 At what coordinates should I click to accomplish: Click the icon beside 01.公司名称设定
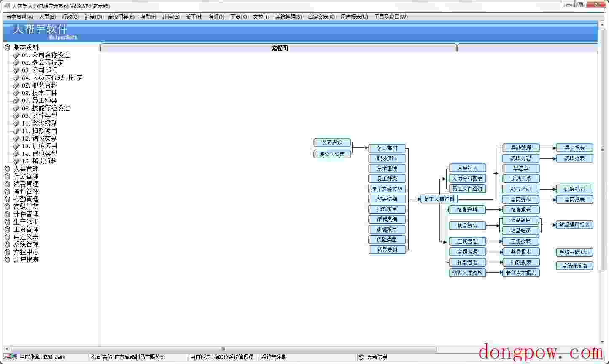pos(16,55)
